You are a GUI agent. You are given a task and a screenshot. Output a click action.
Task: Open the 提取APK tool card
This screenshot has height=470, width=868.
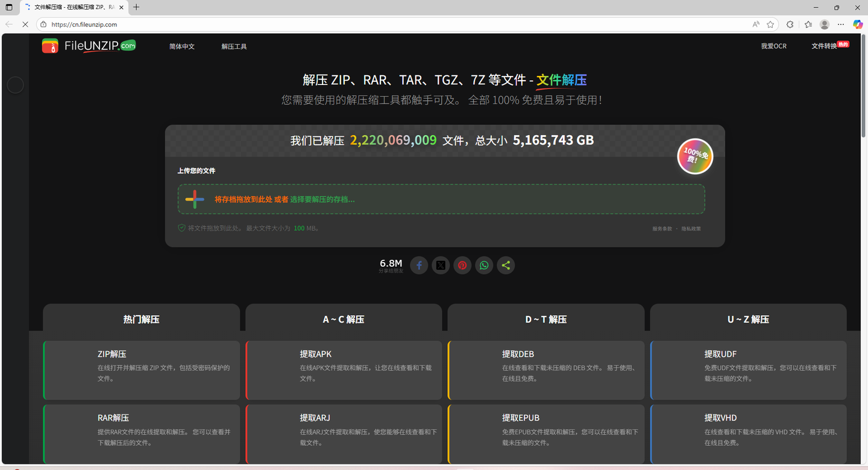pyautogui.click(x=344, y=370)
